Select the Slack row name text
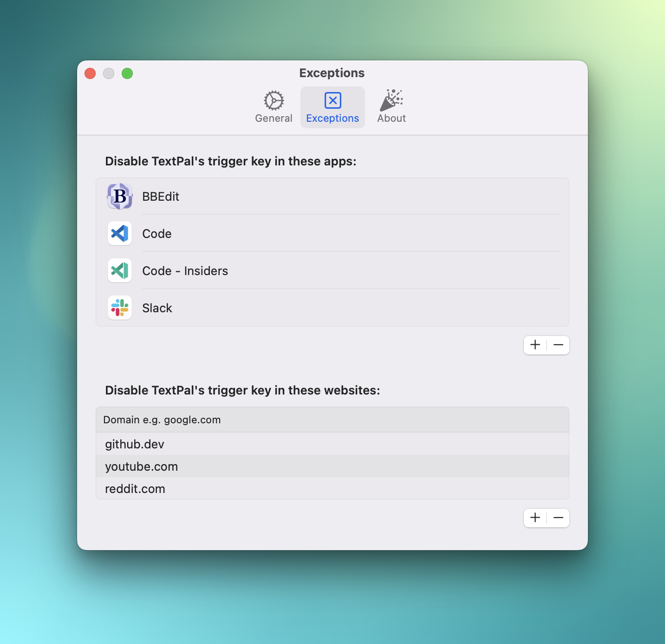665x644 pixels. click(x=157, y=308)
